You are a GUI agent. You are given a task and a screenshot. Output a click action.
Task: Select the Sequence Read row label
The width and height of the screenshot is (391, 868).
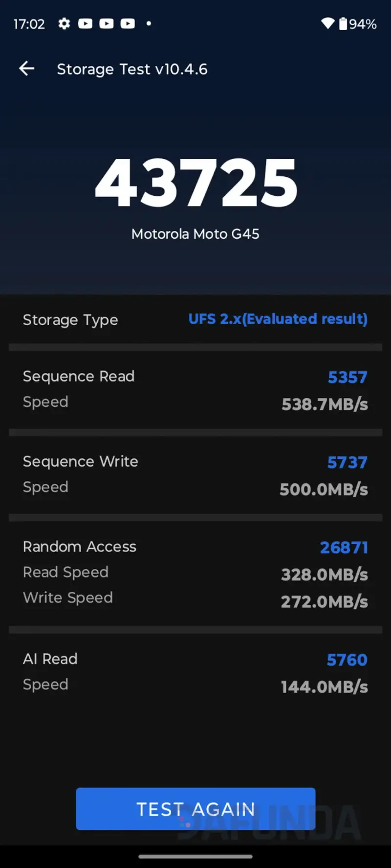(79, 376)
